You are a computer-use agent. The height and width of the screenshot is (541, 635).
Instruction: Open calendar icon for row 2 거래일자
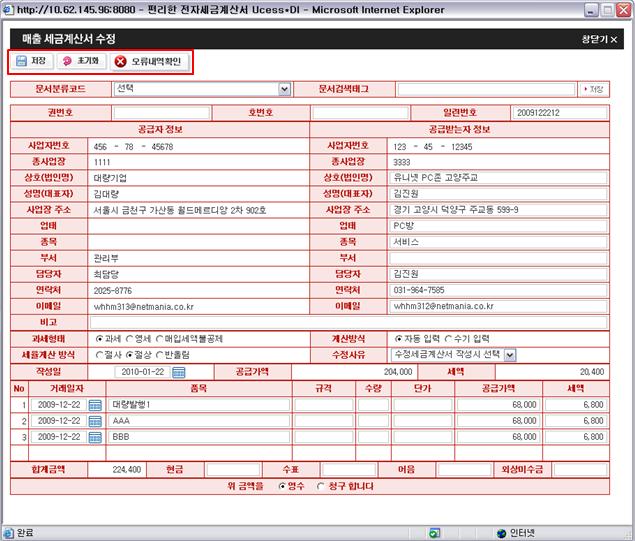click(x=95, y=421)
